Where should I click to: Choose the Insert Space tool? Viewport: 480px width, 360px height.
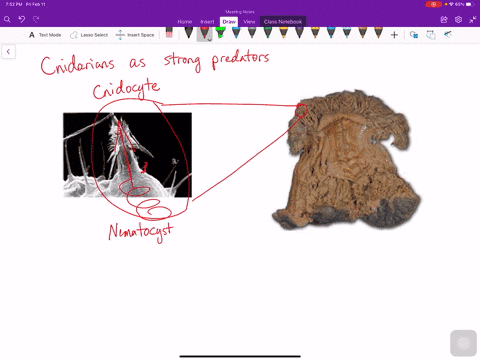pyautogui.click(x=135, y=35)
